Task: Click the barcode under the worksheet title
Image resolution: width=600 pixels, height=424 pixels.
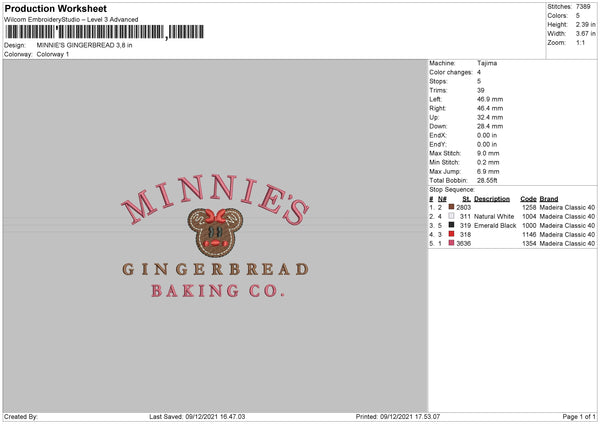Action: pos(104,32)
